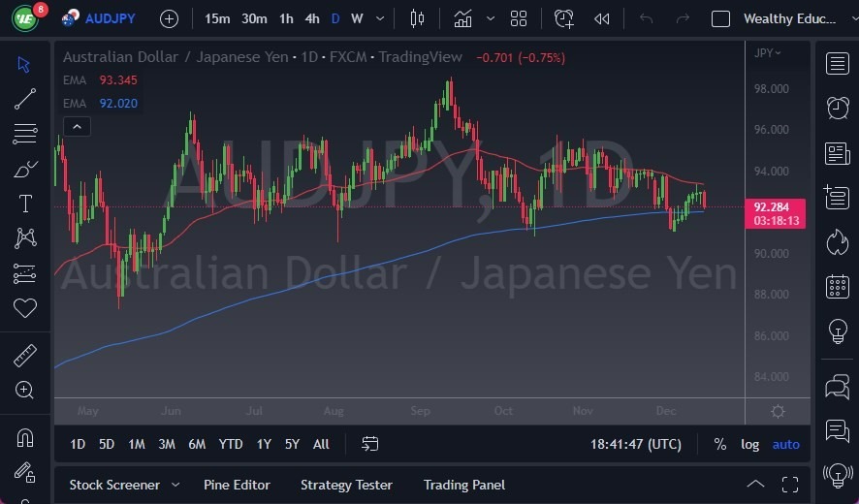Image resolution: width=859 pixels, height=504 pixels.
Task: Open the go-to-date calendar
Action: pyautogui.click(x=369, y=444)
